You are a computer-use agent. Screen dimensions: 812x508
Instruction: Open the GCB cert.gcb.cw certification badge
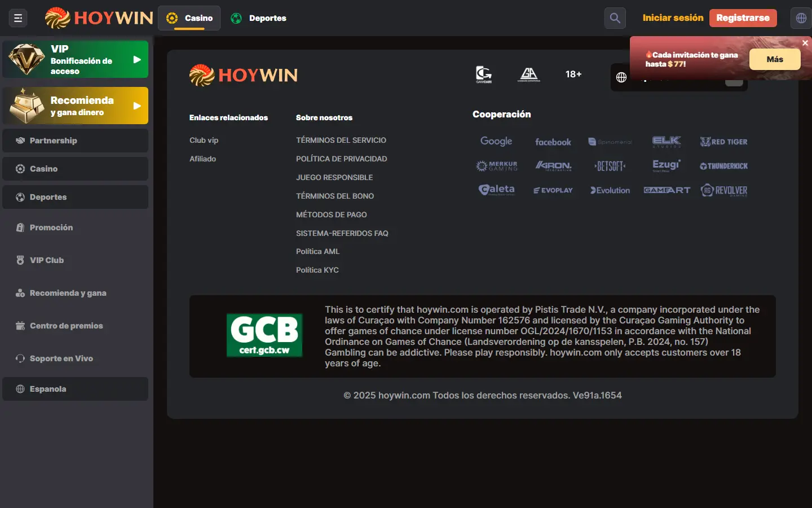tap(264, 335)
